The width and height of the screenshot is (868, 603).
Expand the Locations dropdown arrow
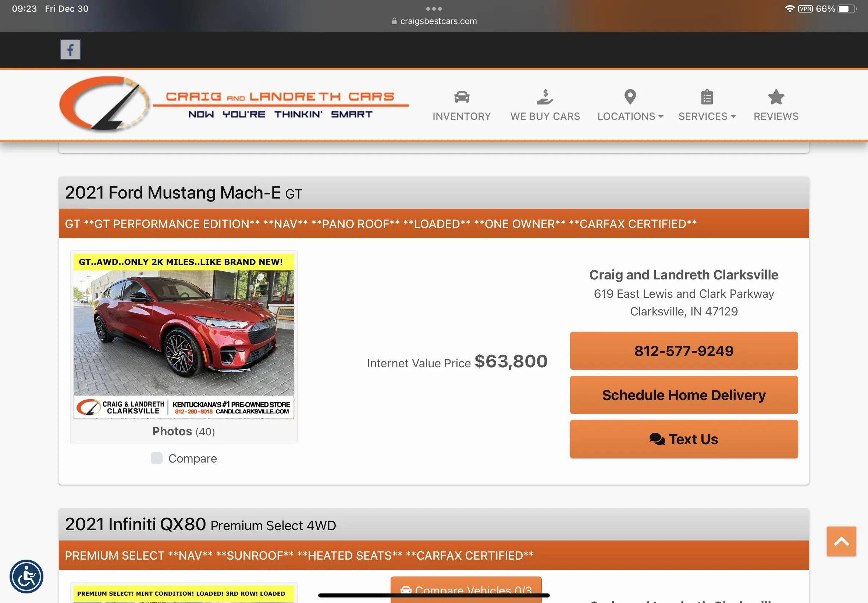pos(661,116)
